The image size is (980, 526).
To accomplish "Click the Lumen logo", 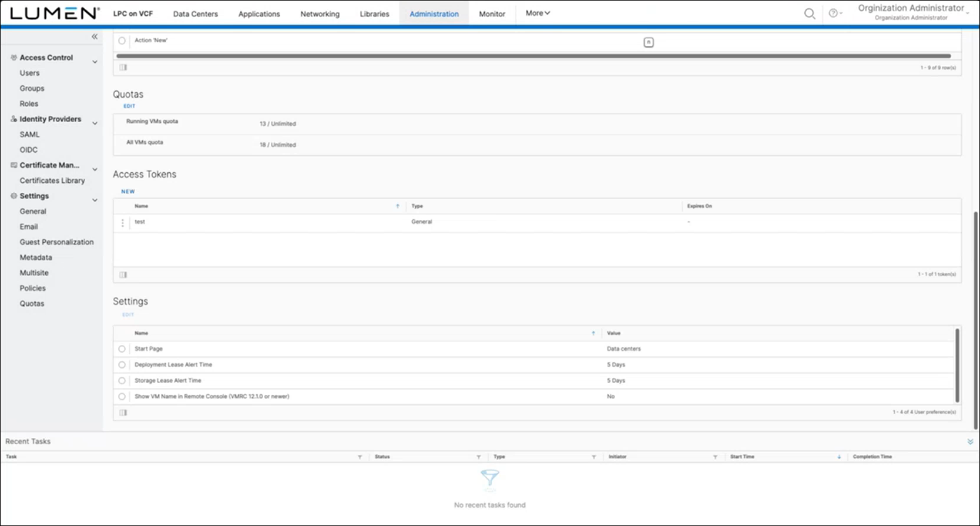I will (55, 13).
